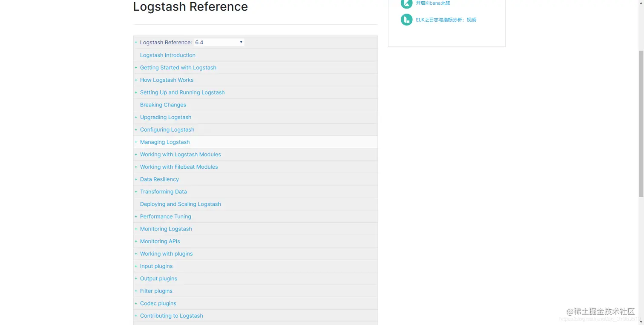Open the Getting Started with Logstash link
This screenshot has width=644, height=325.
click(178, 67)
